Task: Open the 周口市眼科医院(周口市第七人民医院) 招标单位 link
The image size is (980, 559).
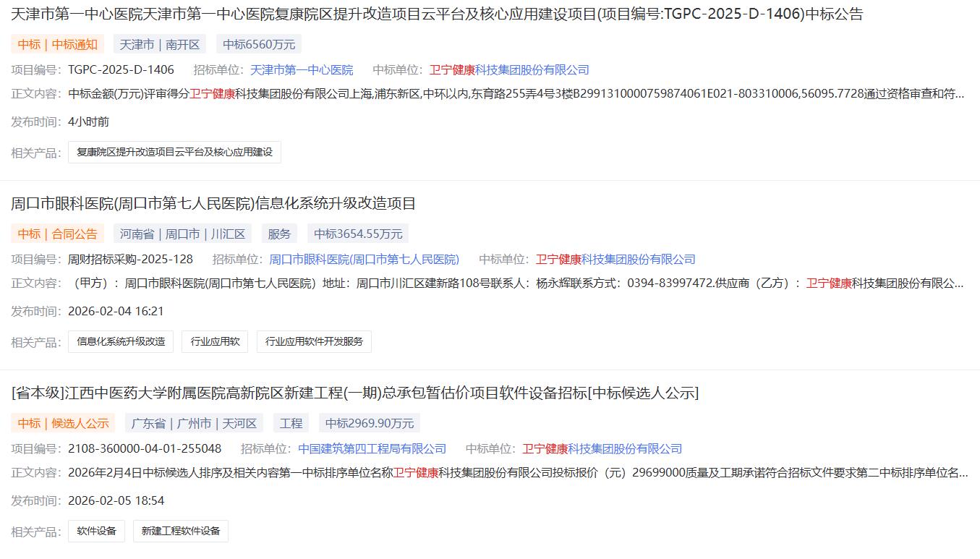Action: [364, 259]
